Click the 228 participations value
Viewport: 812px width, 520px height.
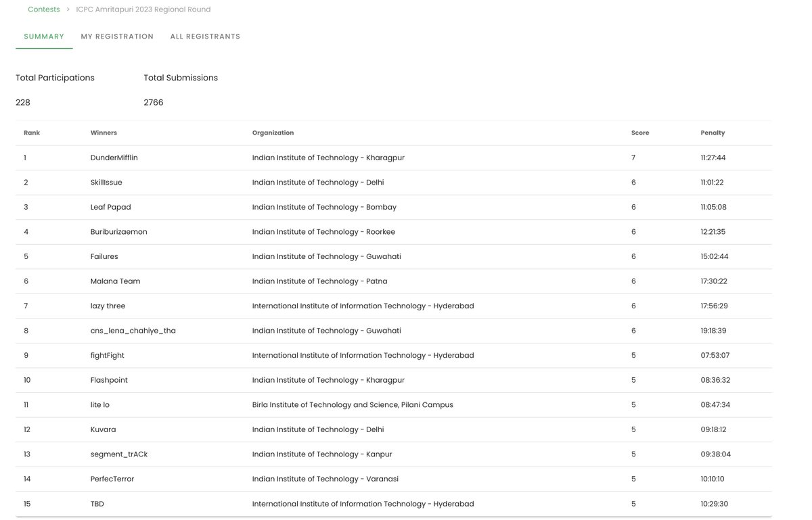pos(23,103)
